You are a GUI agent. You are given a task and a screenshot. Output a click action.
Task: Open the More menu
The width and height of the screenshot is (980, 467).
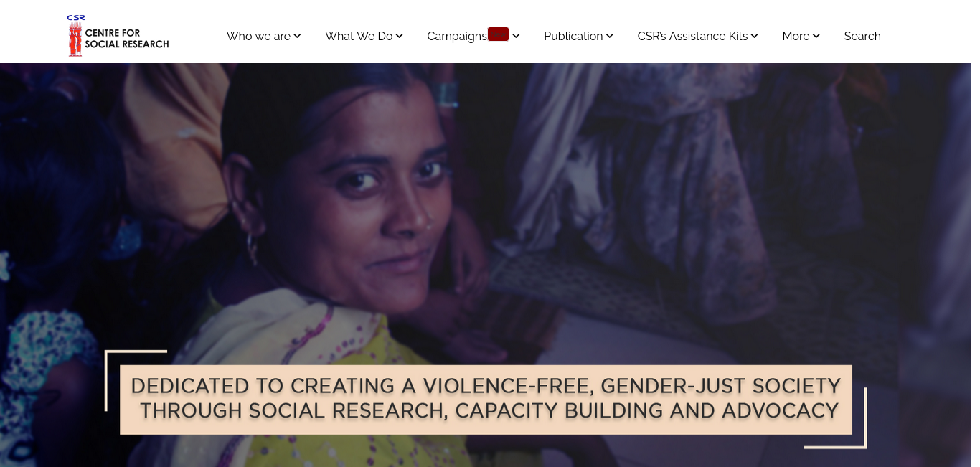[x=796, y=36]
